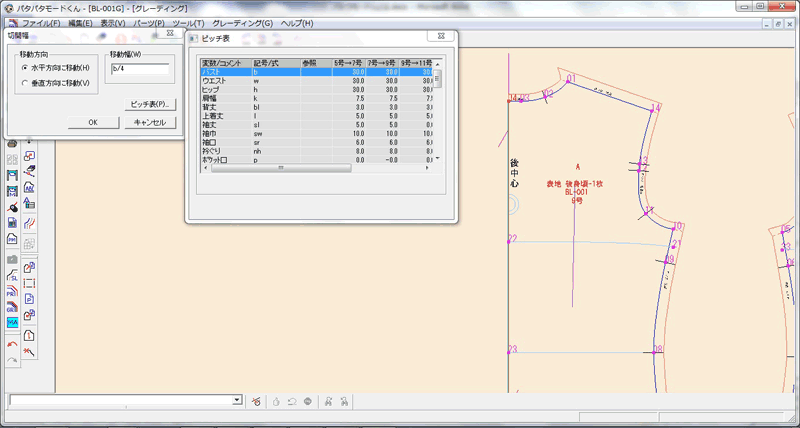Click the dashed rectangle selection icon
The height and width of the screenshot is (428, 800).
[29, 283]
